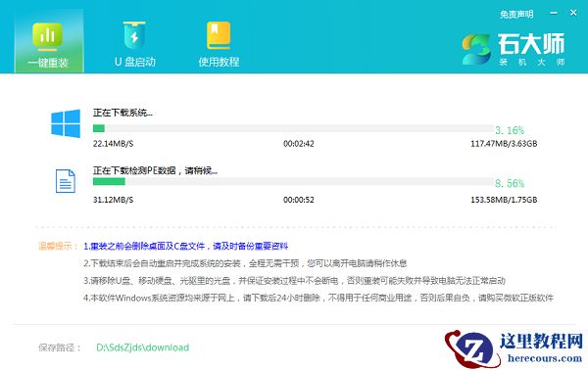This screenshot has height=370, width=588.
Task: Click the 117.47MB/3.63GB size text
Action: pos(504,144)
